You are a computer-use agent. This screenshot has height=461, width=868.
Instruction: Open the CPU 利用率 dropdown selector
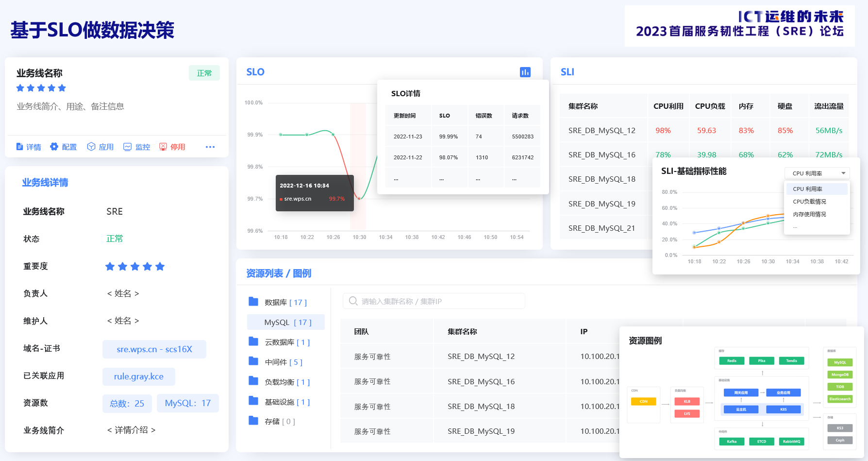click(817, 173)
